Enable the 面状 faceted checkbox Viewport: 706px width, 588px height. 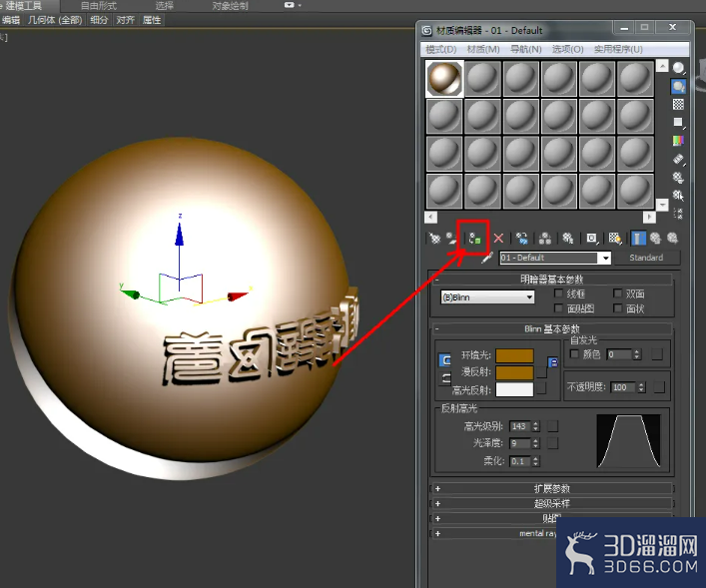[x=618, y=307]
